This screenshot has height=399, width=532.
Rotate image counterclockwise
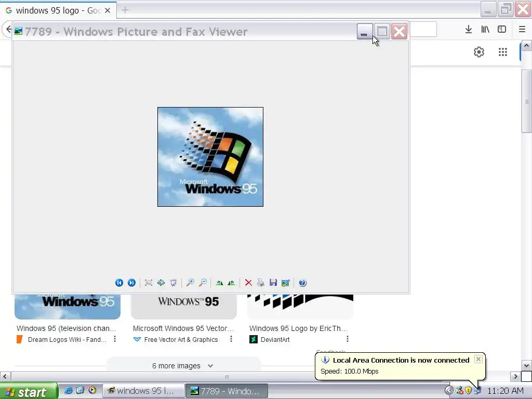click(232, 283)
